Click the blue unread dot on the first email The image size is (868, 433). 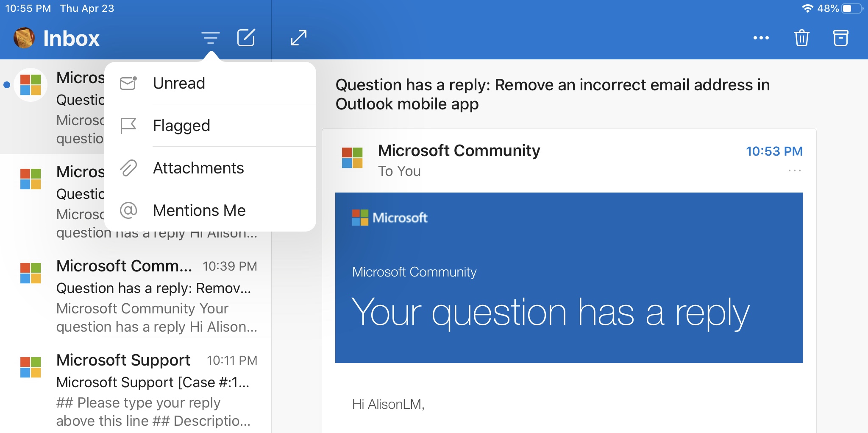(7, 85)
